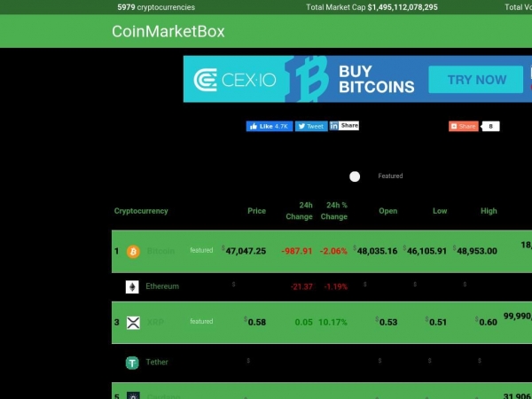Click XRP low value 0.51
The height and width of the screenshot is (399, 532).
(x=436, y=322)
